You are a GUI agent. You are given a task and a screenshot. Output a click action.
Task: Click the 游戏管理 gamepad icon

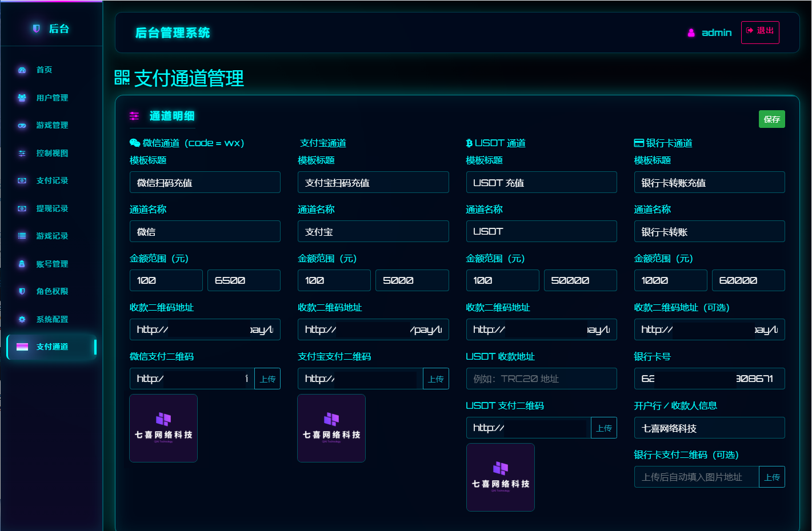[x=22, y=126]
